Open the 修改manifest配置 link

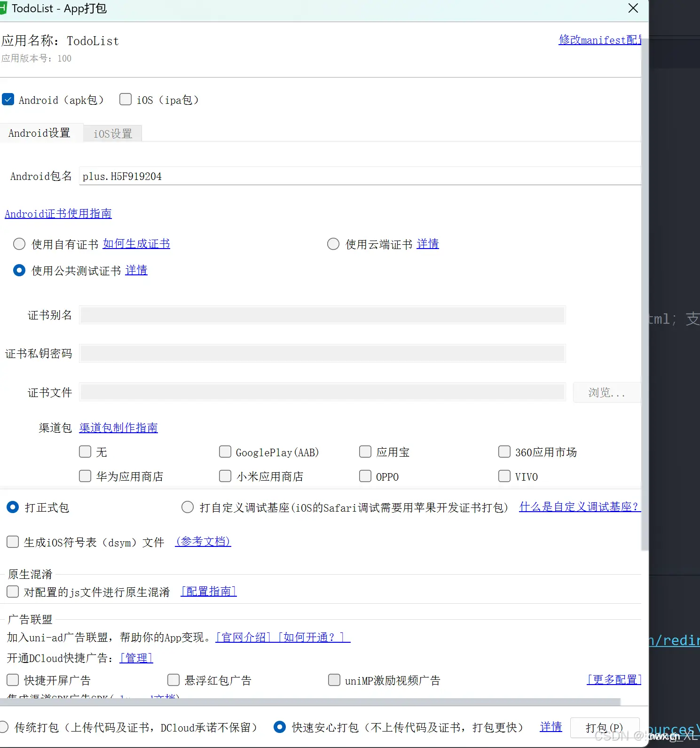click(x=600, y=40)
